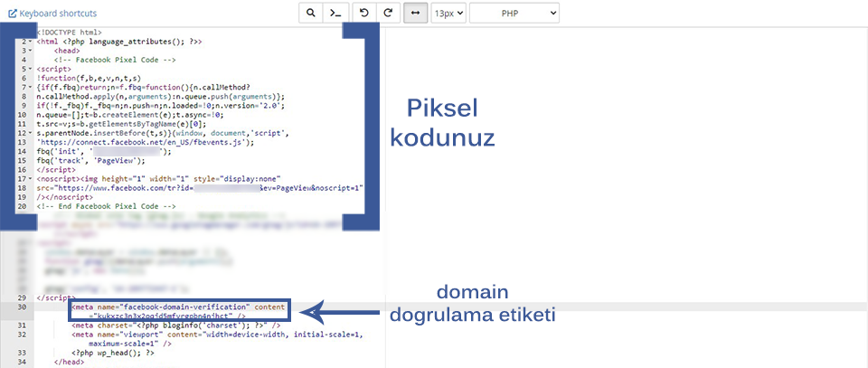The height and width of the screenshot is (368, 868).
Task: Click the n.version='2.0' code line
Action: pos(161,106)
